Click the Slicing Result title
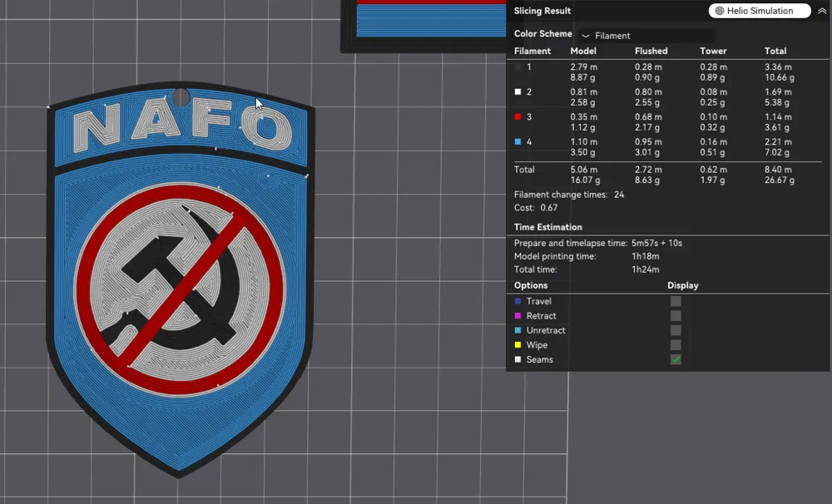The width and height of the screenshot is (832, 504). tap(542, 11)
